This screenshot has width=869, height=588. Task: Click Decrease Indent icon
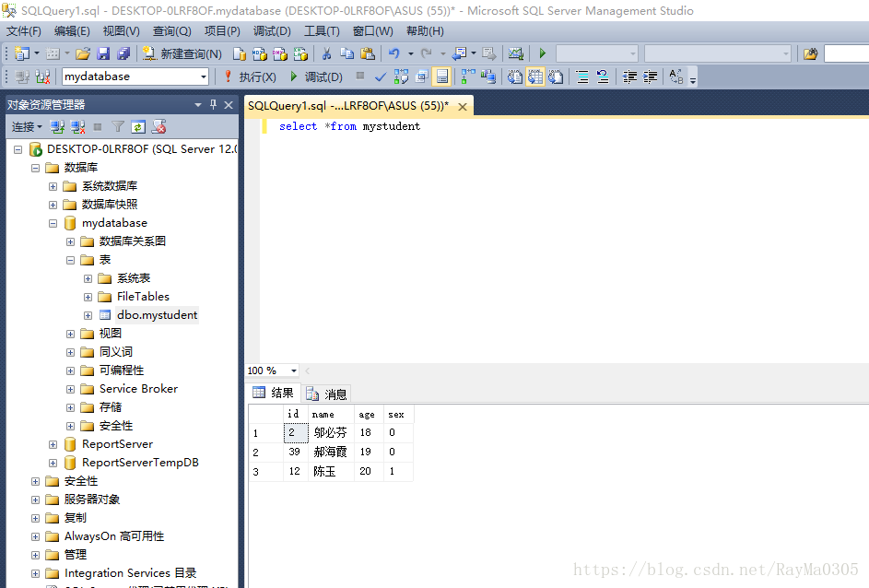click(629, 77)
